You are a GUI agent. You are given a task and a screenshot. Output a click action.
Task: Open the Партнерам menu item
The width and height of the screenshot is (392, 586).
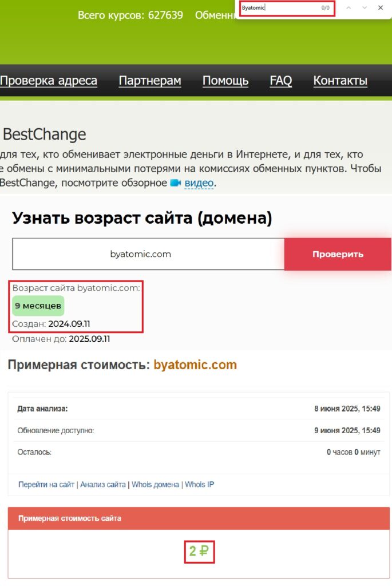tap(150, 81)
